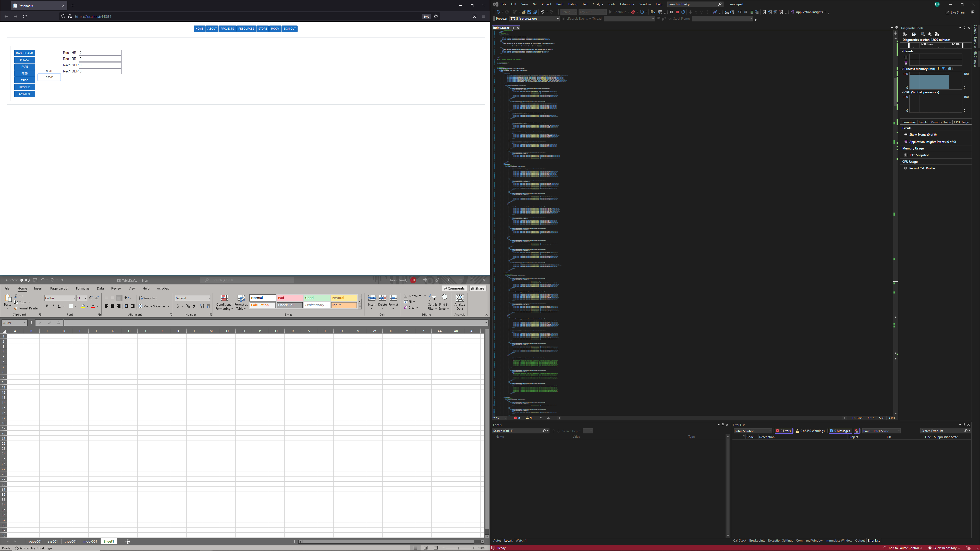Bookmark page with browser star icon
The width and height of the screenshot is (980, 551).
(x=436, y=16)
